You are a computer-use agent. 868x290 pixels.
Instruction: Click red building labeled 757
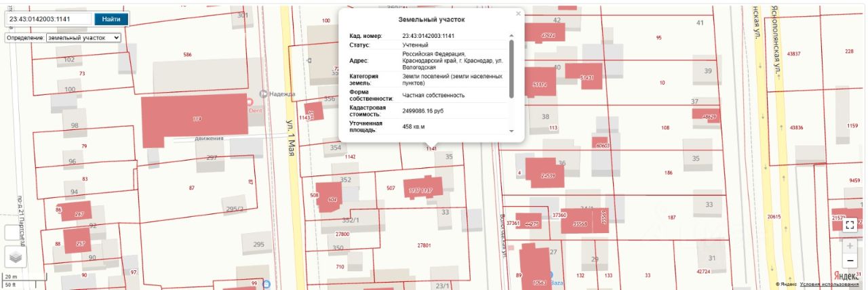click(78, 242)
